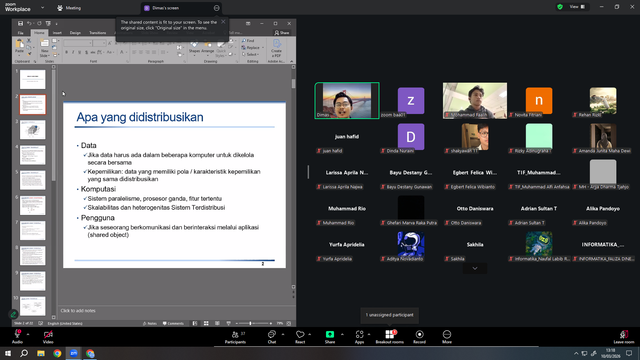Image resolution: width=640 pixels, height=360 pixels.
Task: Click the slide title Apa yang didistribusikan
Action: pos(140,117)
